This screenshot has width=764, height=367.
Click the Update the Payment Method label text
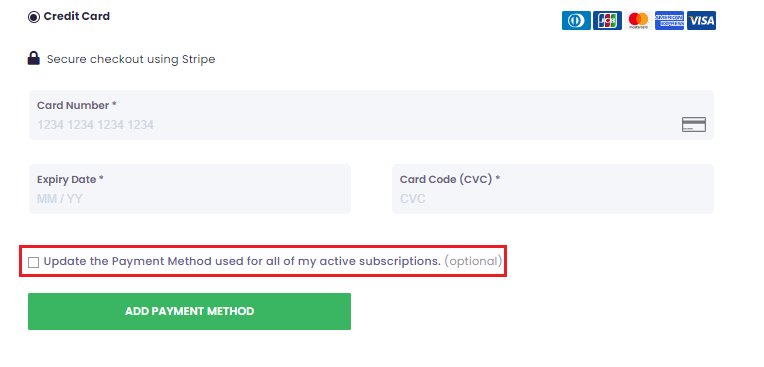click(242, 261)
